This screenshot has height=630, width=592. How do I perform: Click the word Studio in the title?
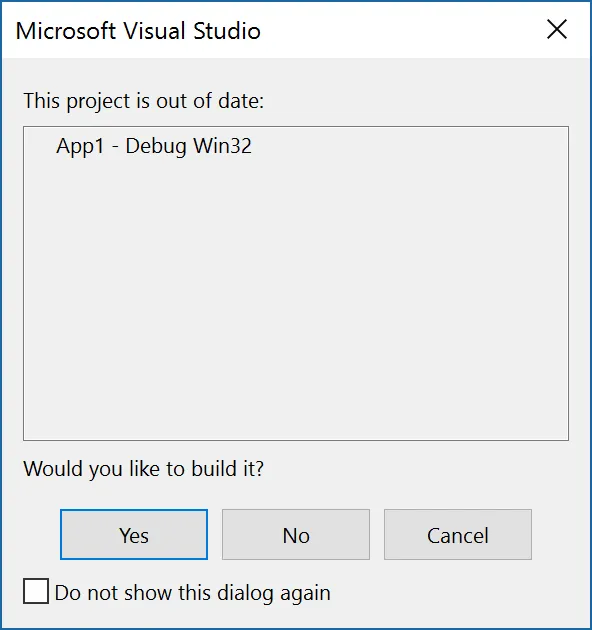[x=227, y=31]
